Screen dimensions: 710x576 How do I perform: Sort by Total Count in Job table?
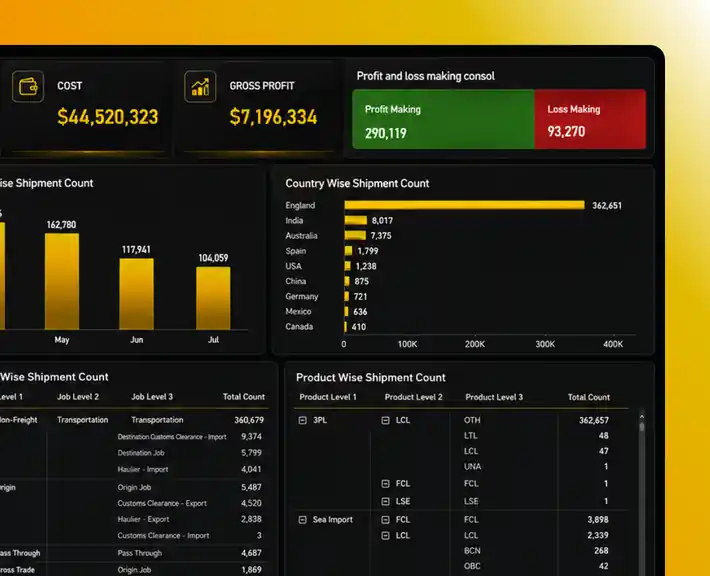tap(244, 397)
